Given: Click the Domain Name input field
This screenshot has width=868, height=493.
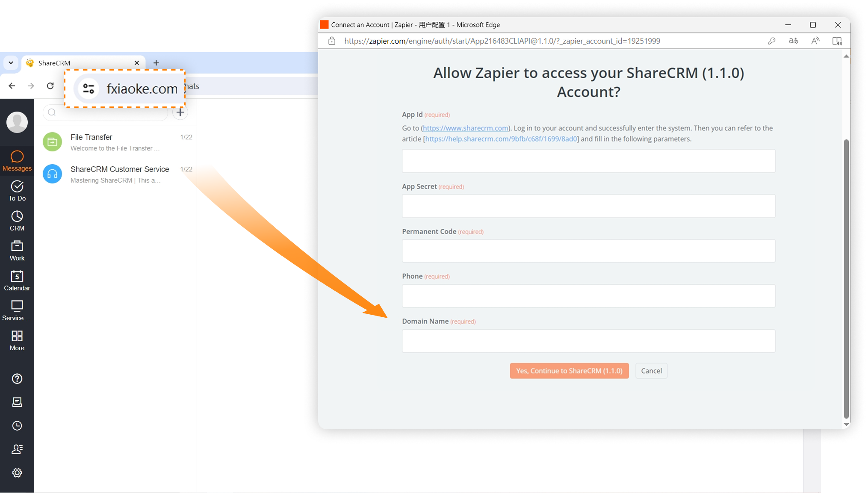Looking at the screenshot, I should tap(588, 341).
